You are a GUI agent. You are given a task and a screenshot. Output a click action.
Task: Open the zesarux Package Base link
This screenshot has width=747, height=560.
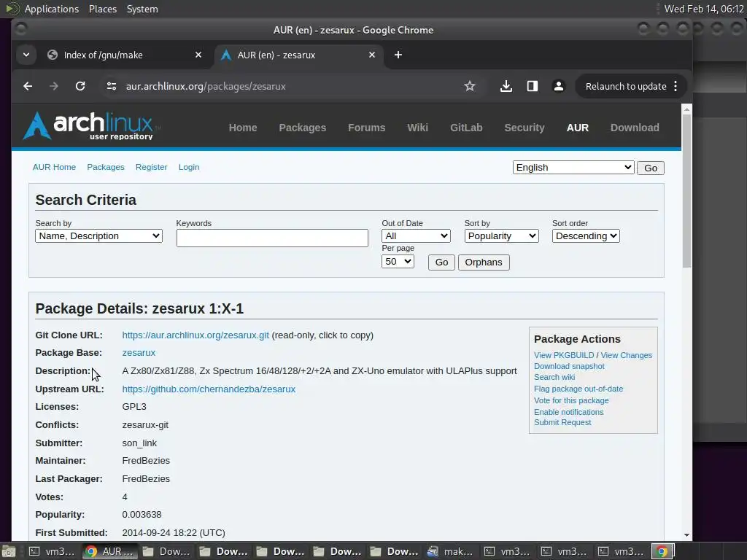click(x=139, y=353)
